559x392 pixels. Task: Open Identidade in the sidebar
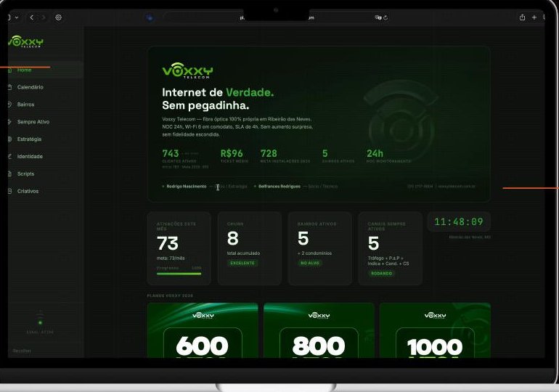tap(46, 157)
